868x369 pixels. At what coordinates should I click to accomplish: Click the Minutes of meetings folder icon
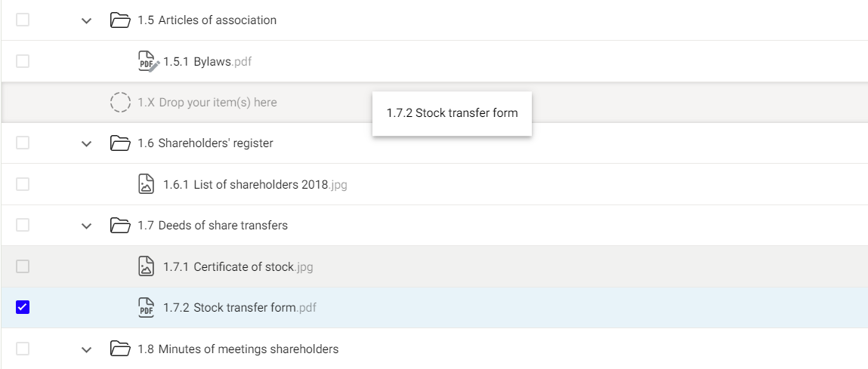[x=121, y=349]
